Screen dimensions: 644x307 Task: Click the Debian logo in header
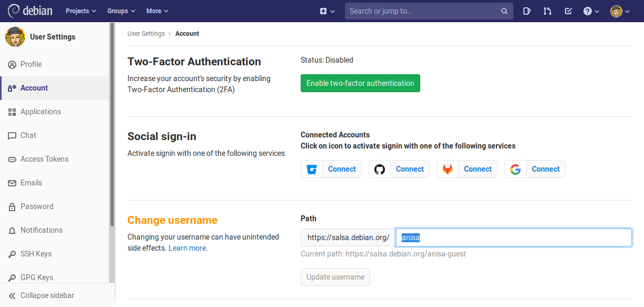coord(29,11)
